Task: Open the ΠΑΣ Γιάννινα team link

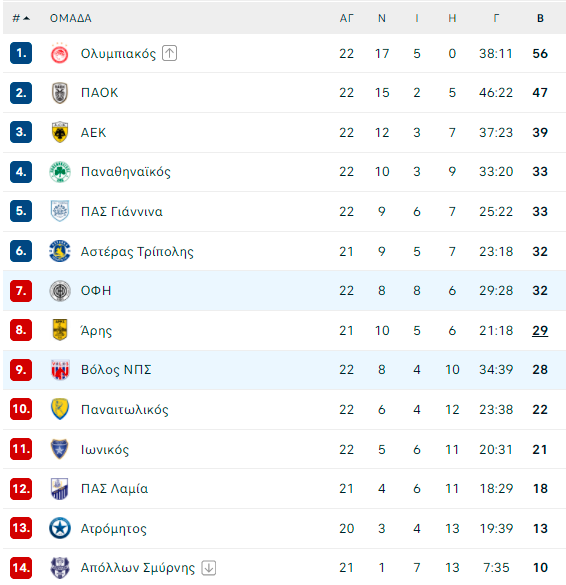Action: tap(122, 212)
